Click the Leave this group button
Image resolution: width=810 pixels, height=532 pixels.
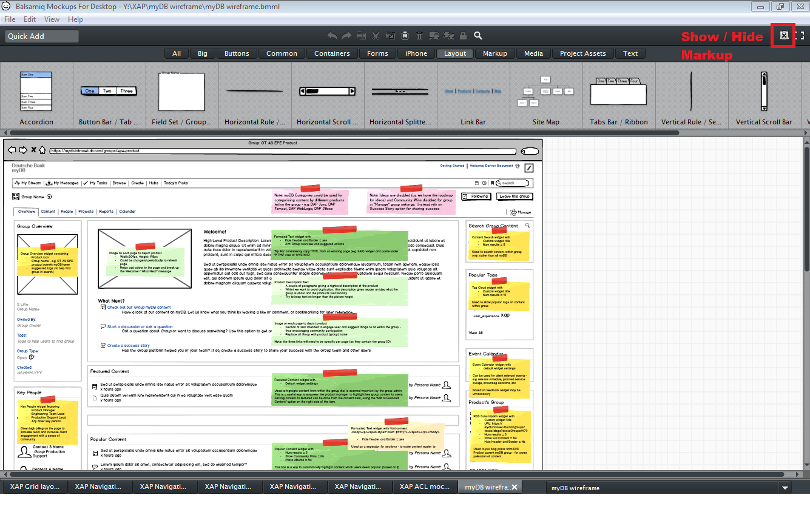coord(514,197)
